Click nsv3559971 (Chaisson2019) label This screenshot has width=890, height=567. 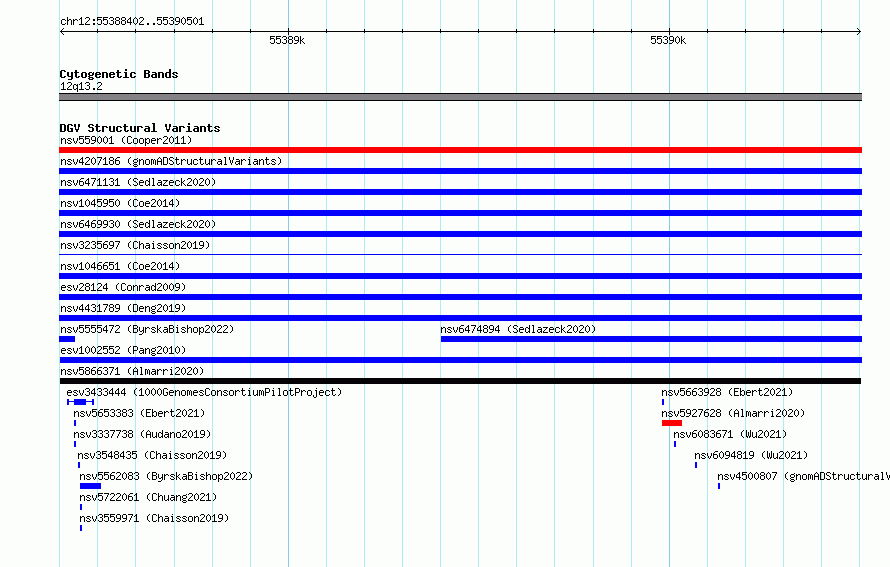[154, 518]
